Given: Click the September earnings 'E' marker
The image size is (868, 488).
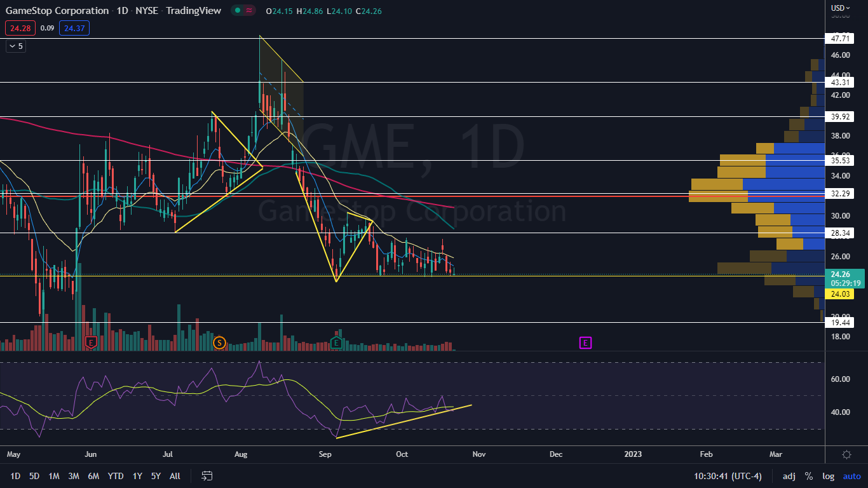Looking at the screenshot, I should 336,342.
